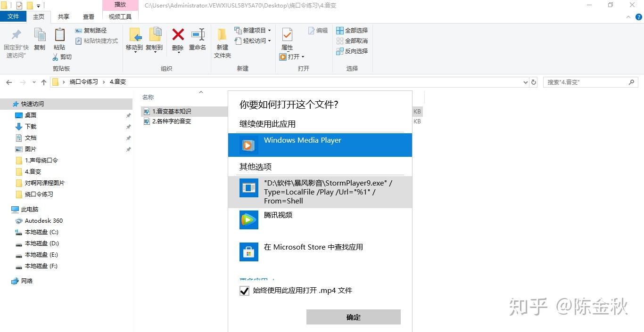Click Edit in the ribbon
The height and width of the screenshot is (332, 644).
click(x=318, y=31)
